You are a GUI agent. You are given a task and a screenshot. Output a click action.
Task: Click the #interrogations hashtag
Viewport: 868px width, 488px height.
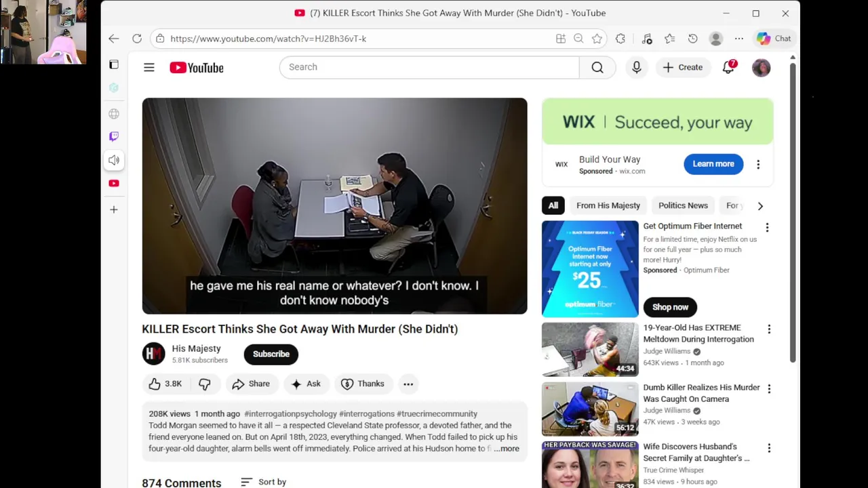pos(367,413)
